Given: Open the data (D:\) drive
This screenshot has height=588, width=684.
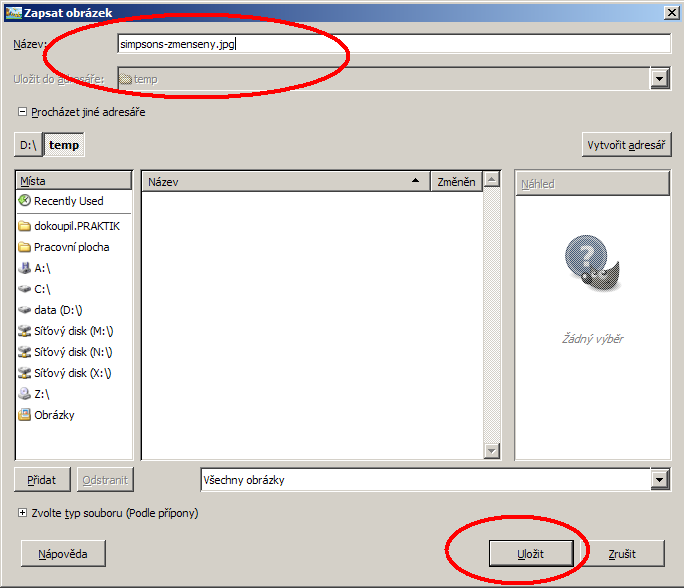Looking at the screenshot, I should pos(58,310).
